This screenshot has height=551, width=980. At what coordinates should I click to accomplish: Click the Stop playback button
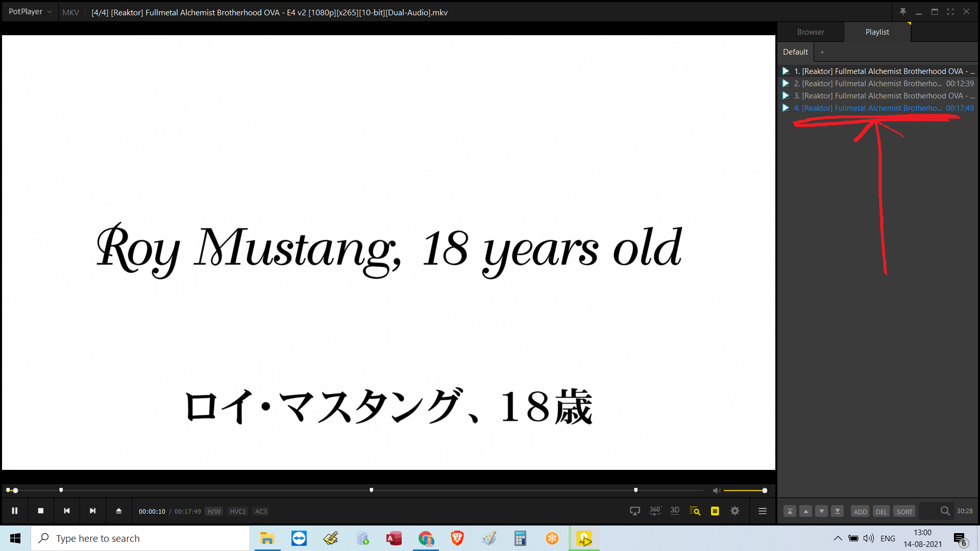[x=41, y=511]
